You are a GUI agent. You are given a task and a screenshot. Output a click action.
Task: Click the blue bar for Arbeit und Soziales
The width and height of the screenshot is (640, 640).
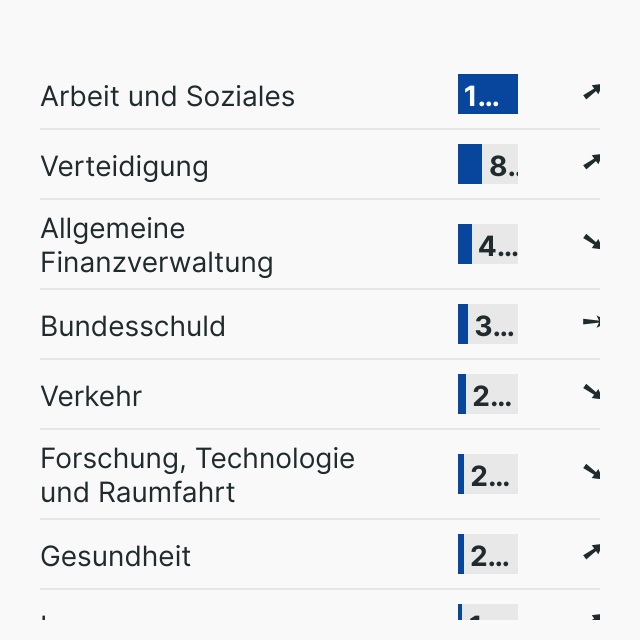pos(488,94)
